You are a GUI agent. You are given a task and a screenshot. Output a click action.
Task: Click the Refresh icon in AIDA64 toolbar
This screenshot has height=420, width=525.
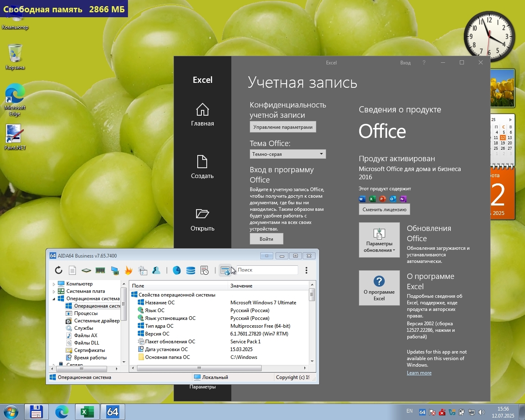tap(59, 270)
